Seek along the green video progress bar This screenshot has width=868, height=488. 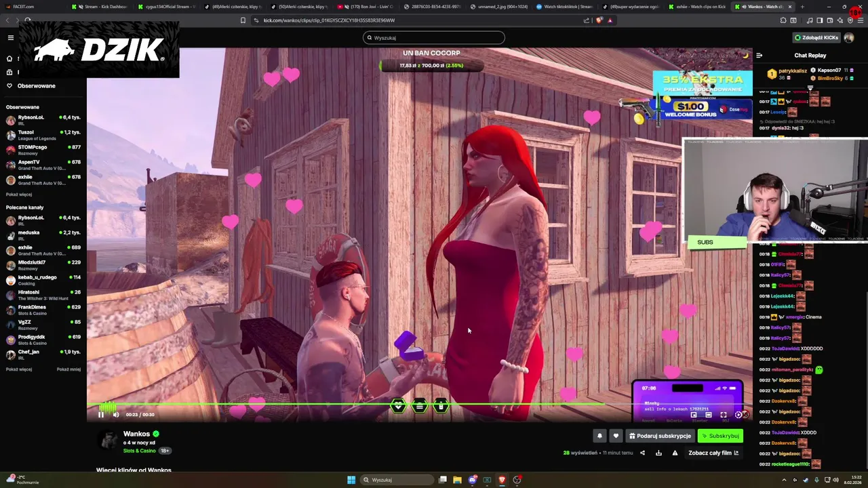419,405
